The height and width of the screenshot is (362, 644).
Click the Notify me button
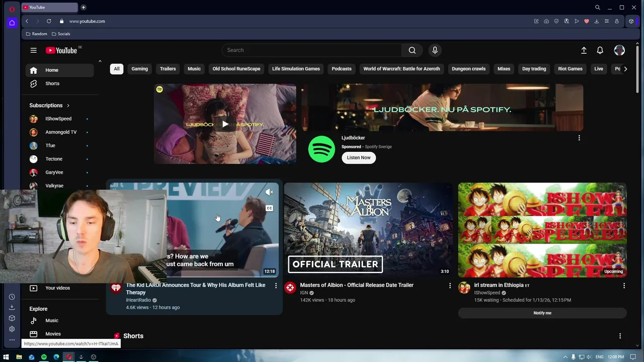pos(542,313)
